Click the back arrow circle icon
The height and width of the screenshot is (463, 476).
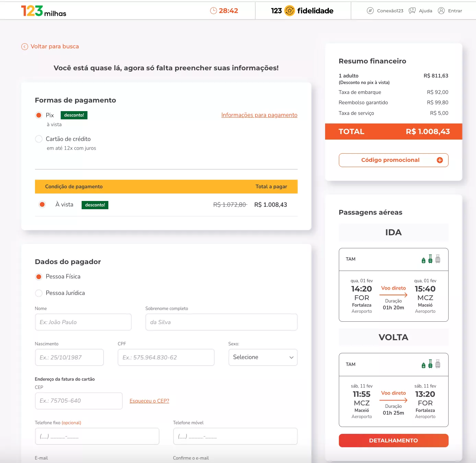pyautogui.click(x=25, y=47)
